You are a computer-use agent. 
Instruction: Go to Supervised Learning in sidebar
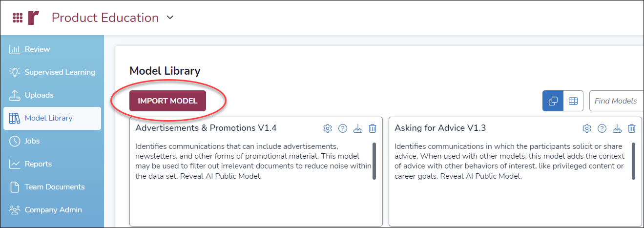click(x=60, y=72)
